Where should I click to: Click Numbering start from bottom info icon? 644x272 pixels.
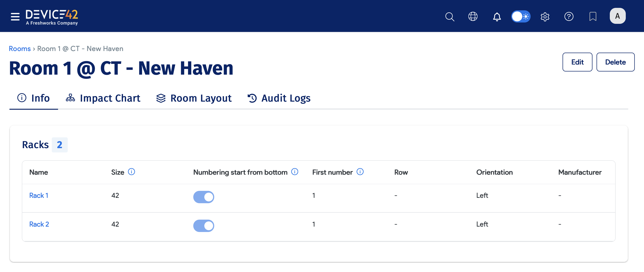295,172
